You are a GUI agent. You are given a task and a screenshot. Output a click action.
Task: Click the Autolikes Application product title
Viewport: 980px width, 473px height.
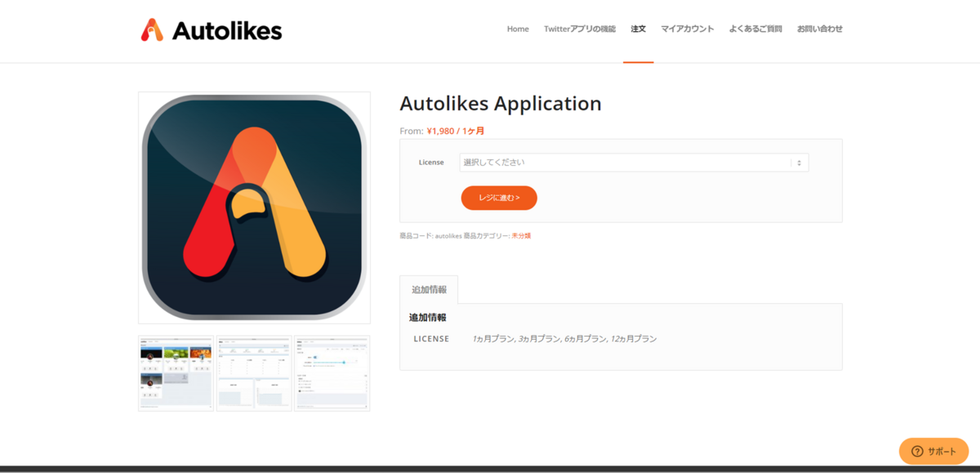(501, 104)
